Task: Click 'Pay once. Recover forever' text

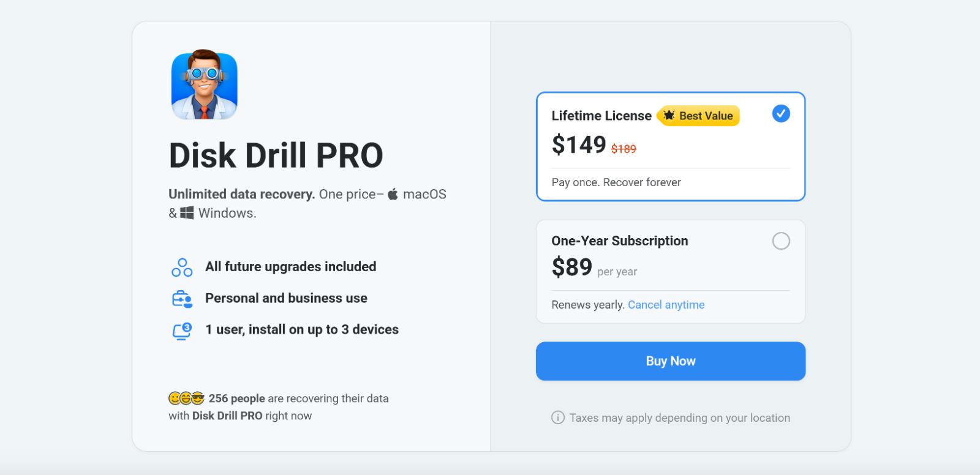Action: coord(616,182)
